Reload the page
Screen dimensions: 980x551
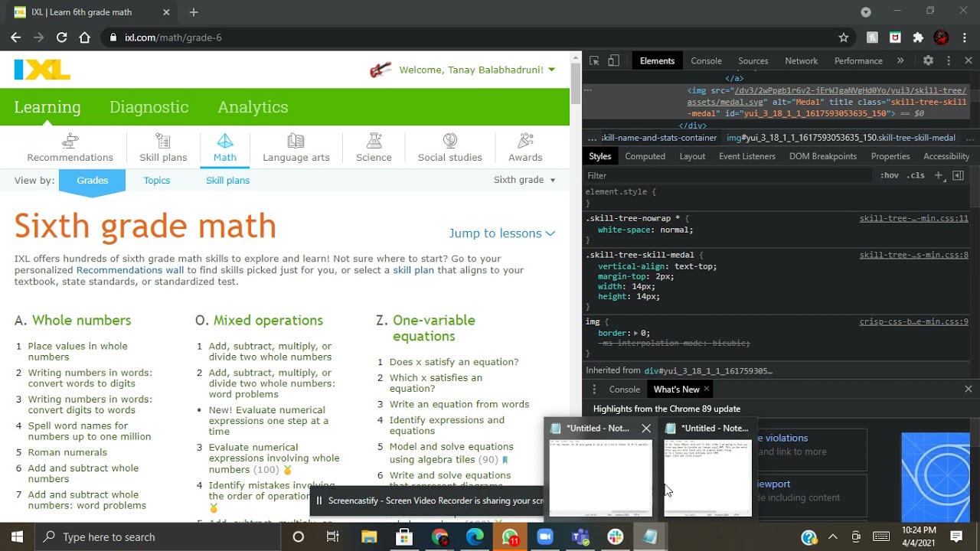click(61, 37)
